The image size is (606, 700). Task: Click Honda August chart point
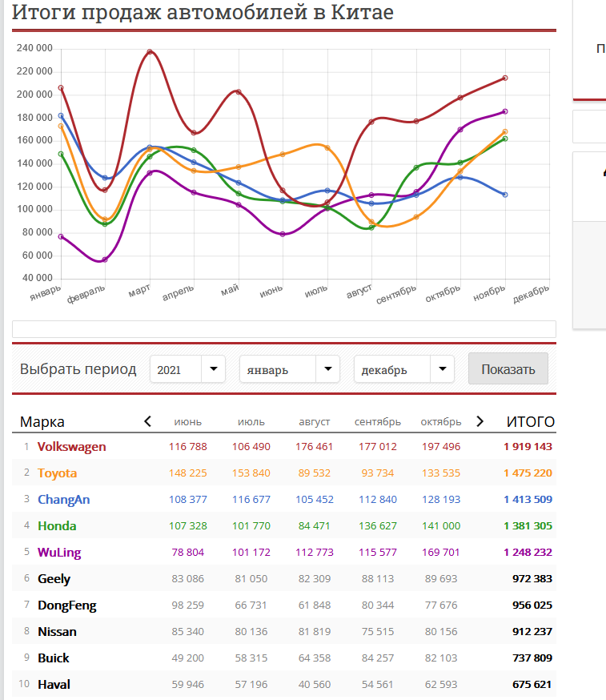pyautogui.click(x=371, y=227)
